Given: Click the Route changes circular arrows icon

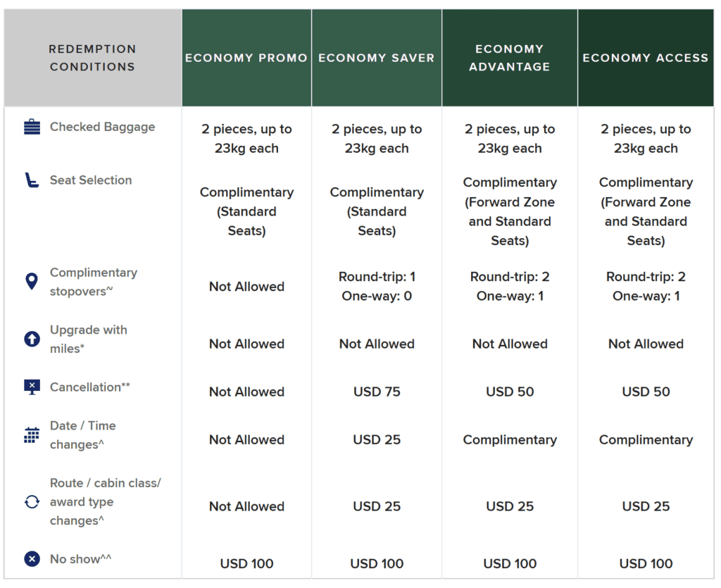Looking at the screenshot, I should click(32, 502).
